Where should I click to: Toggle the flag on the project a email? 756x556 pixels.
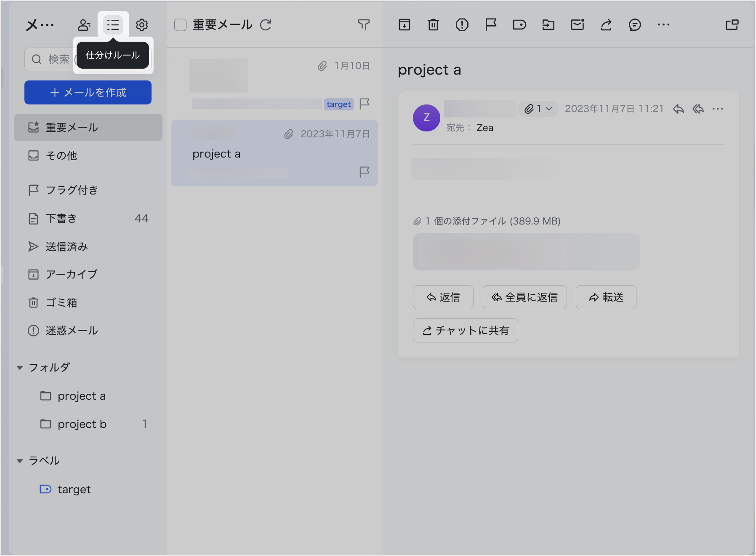(365, 171)
